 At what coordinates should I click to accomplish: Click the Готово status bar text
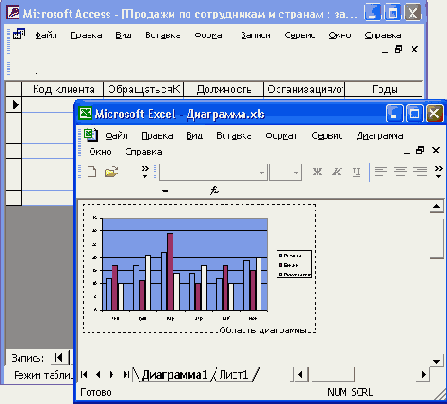pos(96,392)
